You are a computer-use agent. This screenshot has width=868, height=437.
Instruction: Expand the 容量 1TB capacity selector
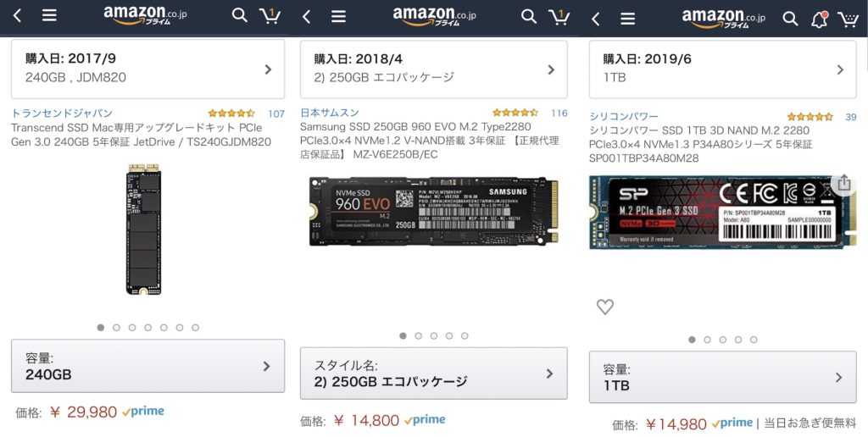[x=722, y=377]
